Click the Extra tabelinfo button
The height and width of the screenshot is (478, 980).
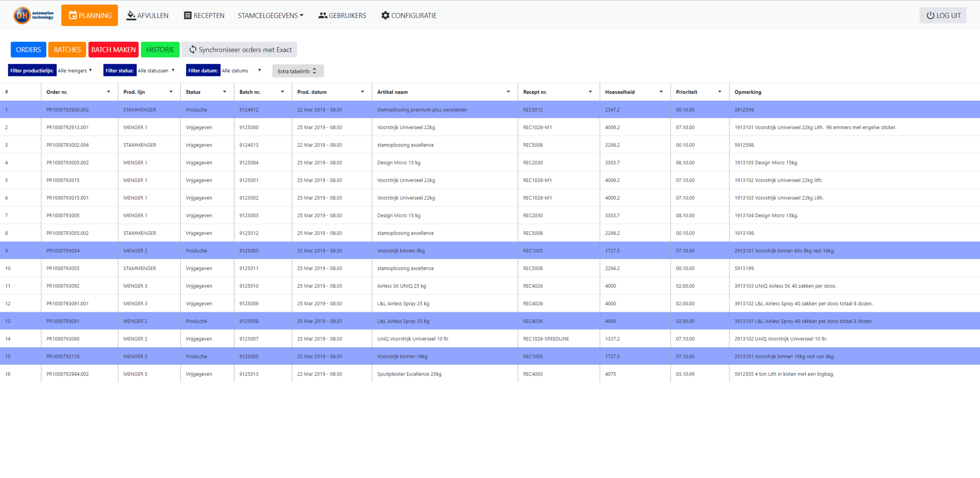pos(297,71)
